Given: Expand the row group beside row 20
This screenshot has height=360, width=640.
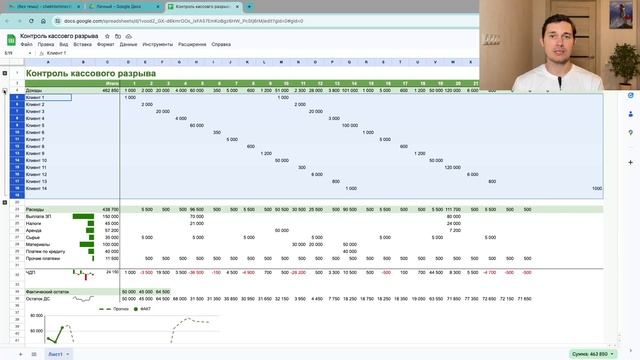Looking at the screenshot, I should click(5, 202).
